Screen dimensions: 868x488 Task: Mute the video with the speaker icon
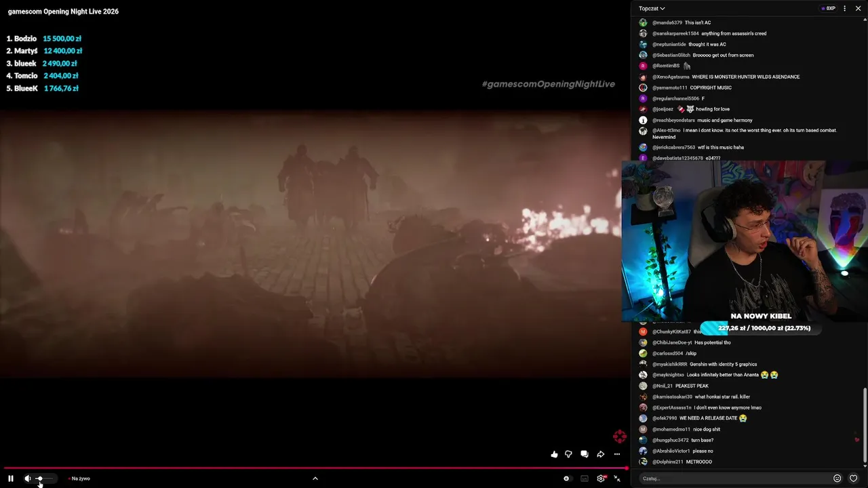pyautogui.click(x=28, y=479)
